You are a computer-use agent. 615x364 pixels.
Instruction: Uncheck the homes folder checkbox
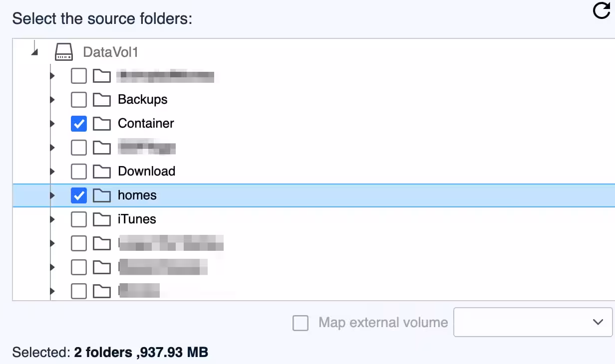coord(79,195)
